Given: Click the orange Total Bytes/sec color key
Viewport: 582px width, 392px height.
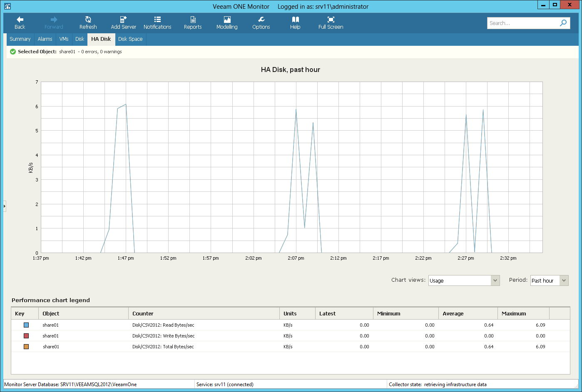Looking at the screenshot, I should tap(26, 347).
